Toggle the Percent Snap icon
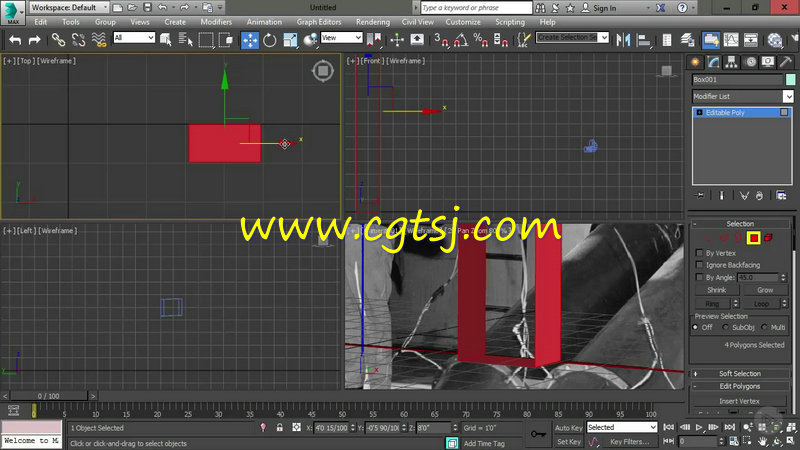This screenshot has width=800, height=450. [480, 40]
